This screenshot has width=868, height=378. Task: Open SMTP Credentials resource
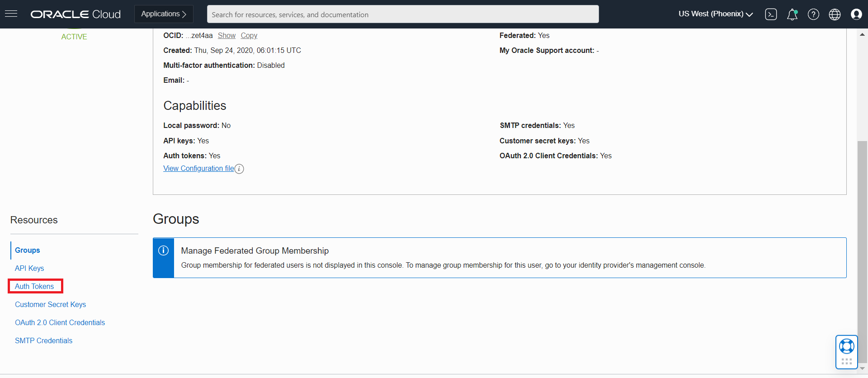(43, 340)
